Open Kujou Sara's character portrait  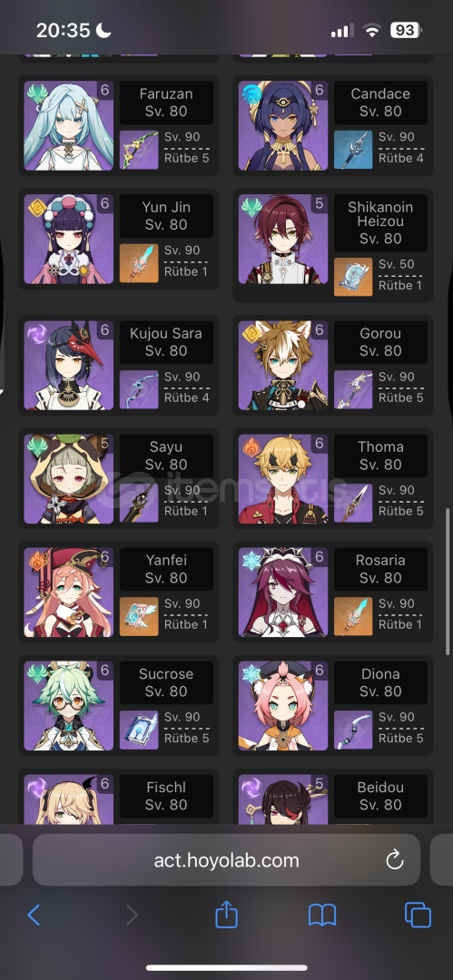pyautogui.click(x=69, y=366)
